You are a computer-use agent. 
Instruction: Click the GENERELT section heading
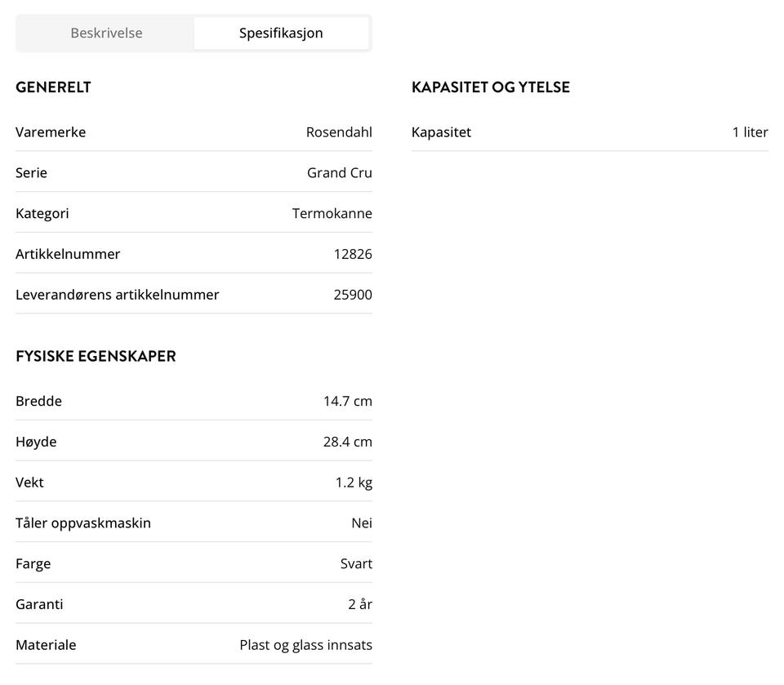coord(53,87)
